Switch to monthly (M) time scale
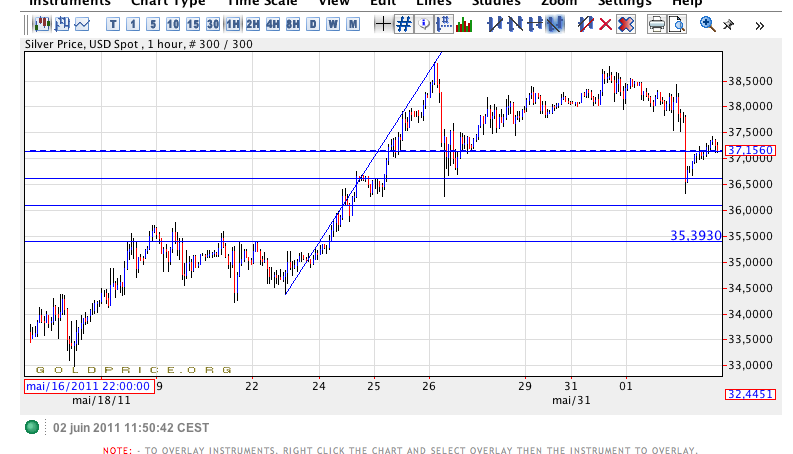Screen dimensions: 793x454 click(353, 24)
